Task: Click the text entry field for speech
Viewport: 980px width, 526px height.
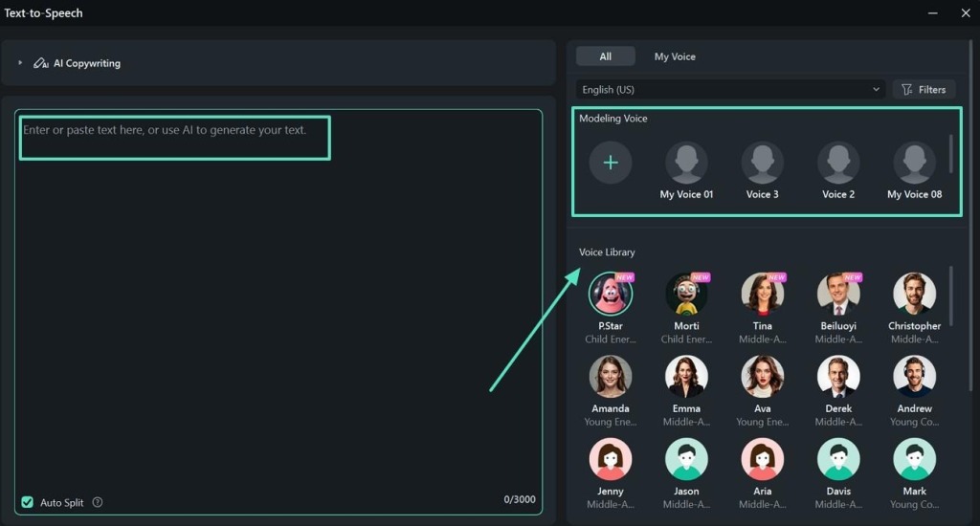Action: point(278,287)
